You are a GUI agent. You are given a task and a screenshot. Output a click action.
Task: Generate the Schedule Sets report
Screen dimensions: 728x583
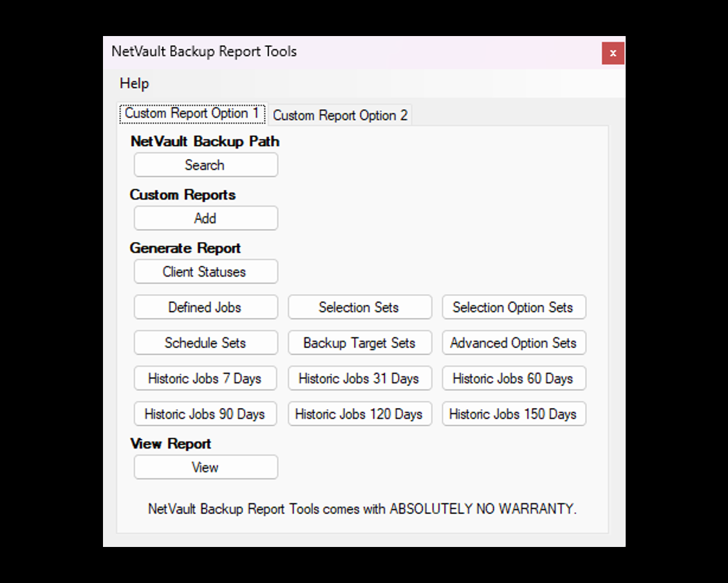point(205,343)
